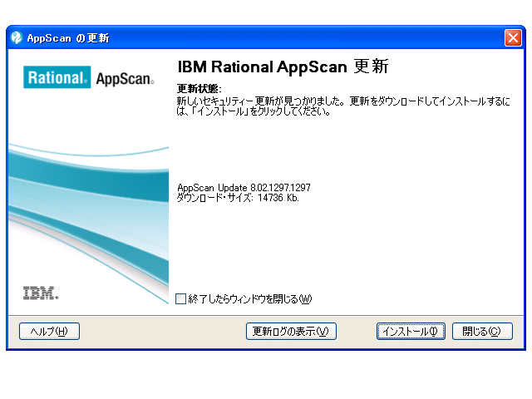Image resolution: width=532 pixels, height=399 pixels.
Task: Click the 'AppScan の更新' title bar text
Action: pyautogui.click(x=68, y=38)
